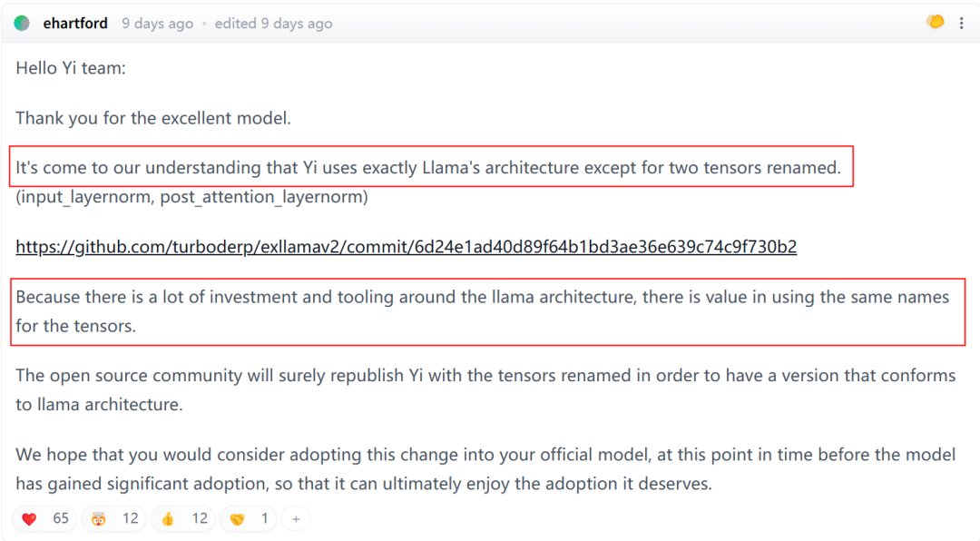Click the 'edited 9 days ago' label
This screenshot has width=980, height=541.
pyautogui.click(x=273, y=24)
